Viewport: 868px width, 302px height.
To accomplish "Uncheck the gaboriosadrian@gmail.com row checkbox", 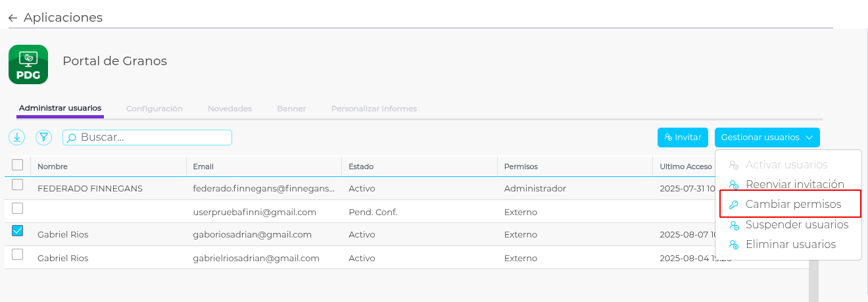I will (18, 231).
